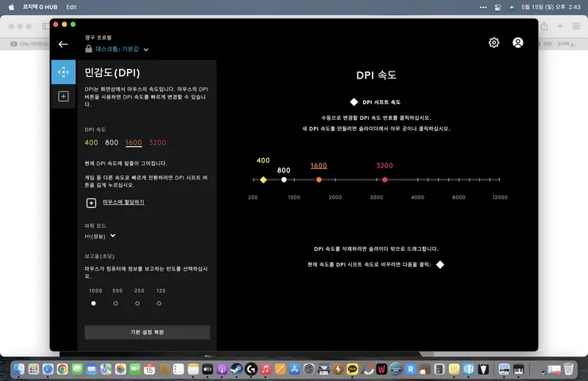Screen dimensions: 588x381
Task: Open App Store in the dock
Action: [294, 369]
